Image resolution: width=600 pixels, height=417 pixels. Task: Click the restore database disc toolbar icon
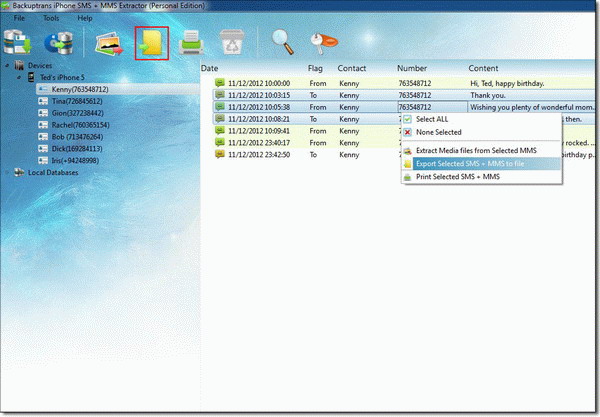(x=58, y=43)
